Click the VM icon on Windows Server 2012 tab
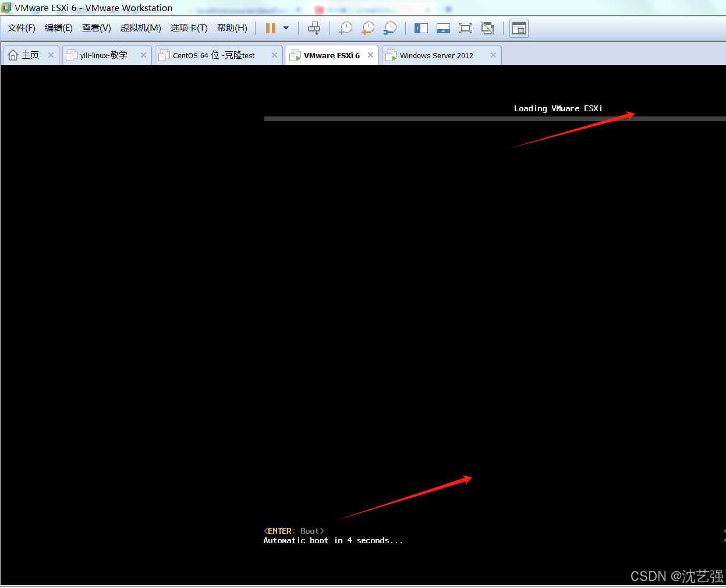 tap(391, 55)
